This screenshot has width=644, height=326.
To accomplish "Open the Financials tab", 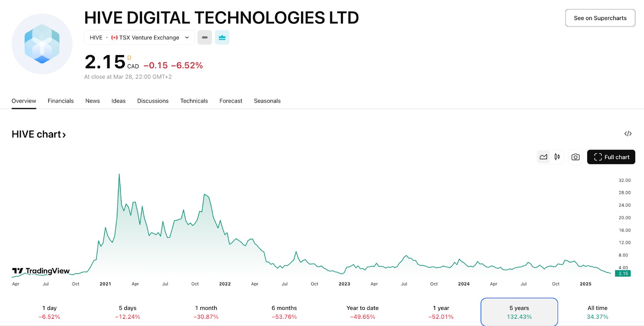I will [x=61, y=101].
